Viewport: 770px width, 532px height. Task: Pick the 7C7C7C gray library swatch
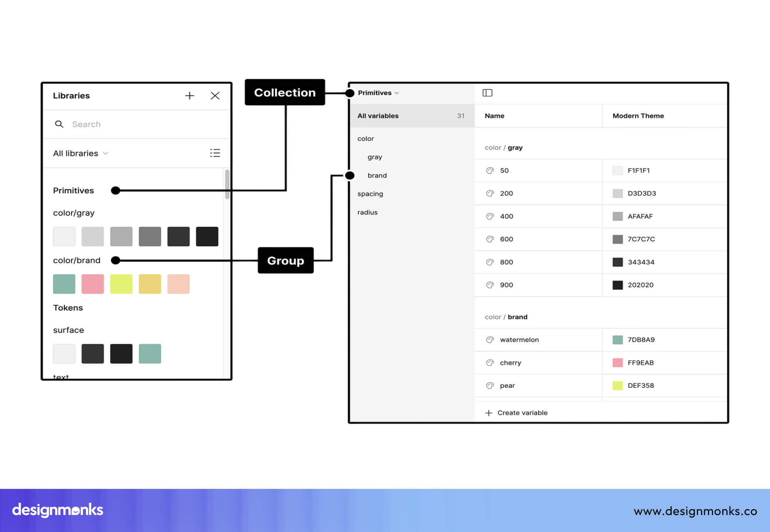(x=150, y=236)
